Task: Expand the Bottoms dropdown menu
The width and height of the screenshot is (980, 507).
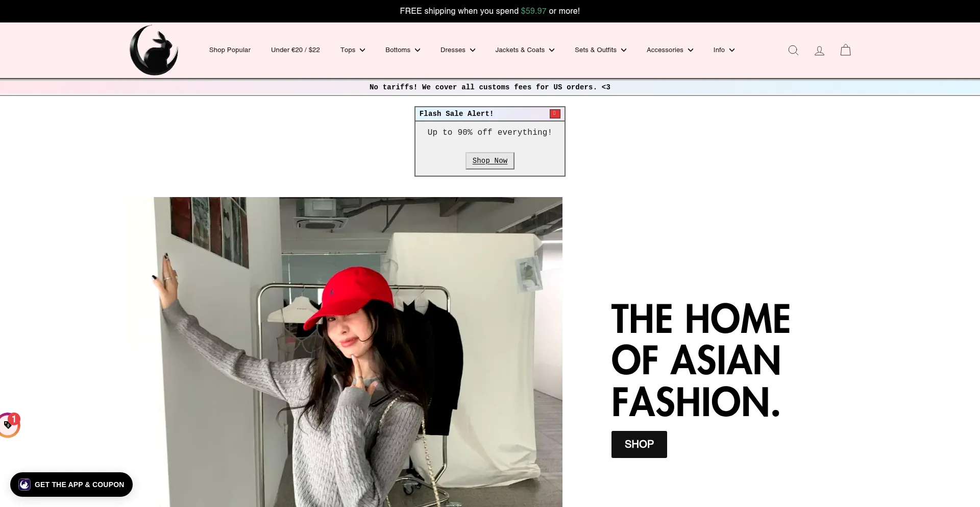Action: point(403,50)
